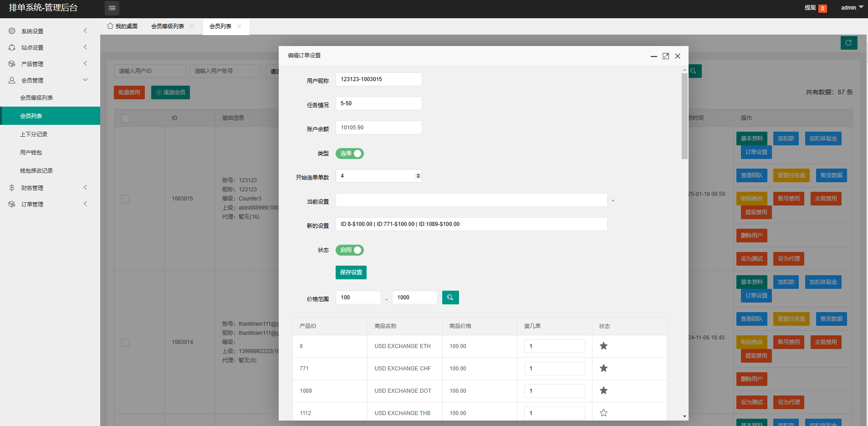868x426 pixels.
Task: Click the 账户余额 input field
Action: (x=378, y=128)
